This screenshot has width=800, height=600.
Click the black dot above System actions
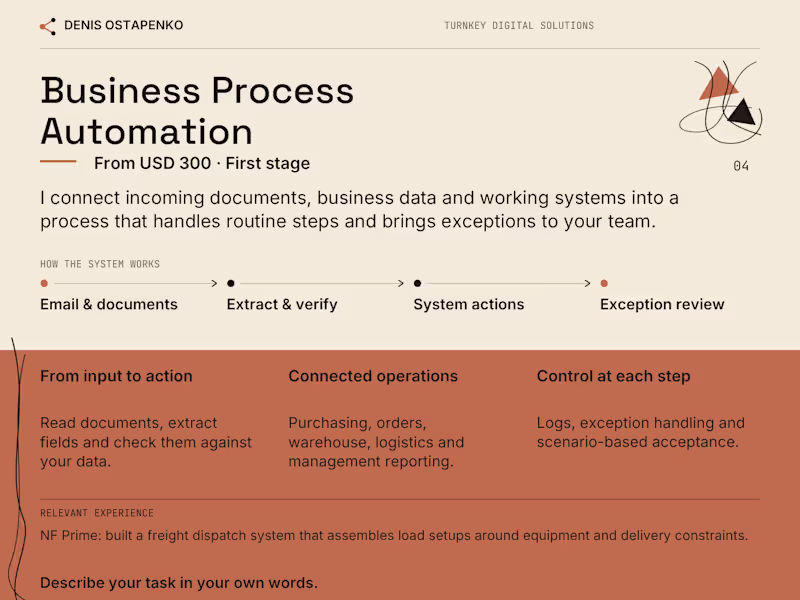tap(417, 283)
